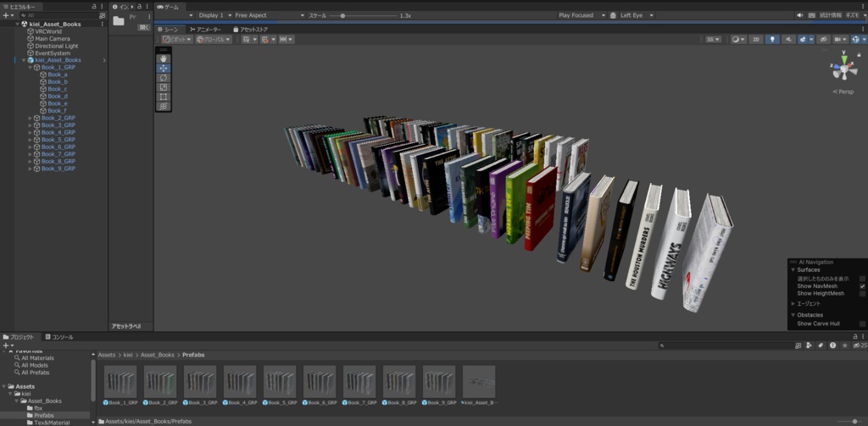The width and height of the screenshot is (868, 426).
Task: Click the Game view scale slider
Action: coord(363,15)
